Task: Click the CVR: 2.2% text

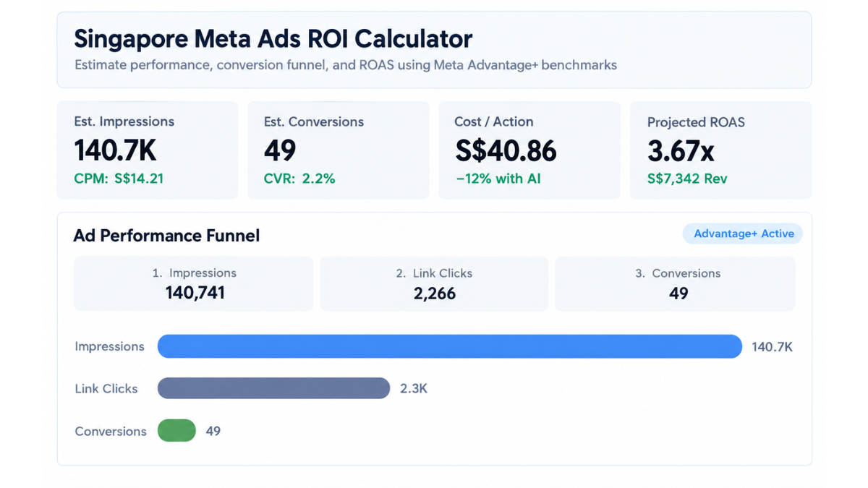Action: pyautogui.click(x=299, y=178)
